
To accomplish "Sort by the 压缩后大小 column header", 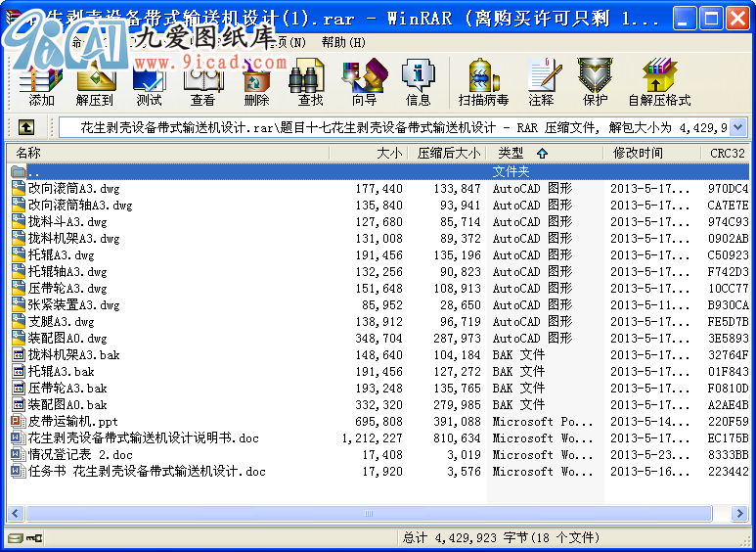I will point(447,153).
